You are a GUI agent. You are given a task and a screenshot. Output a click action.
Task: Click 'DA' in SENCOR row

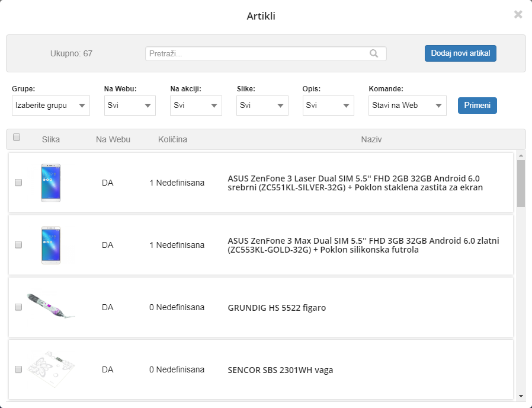point(108,369)
